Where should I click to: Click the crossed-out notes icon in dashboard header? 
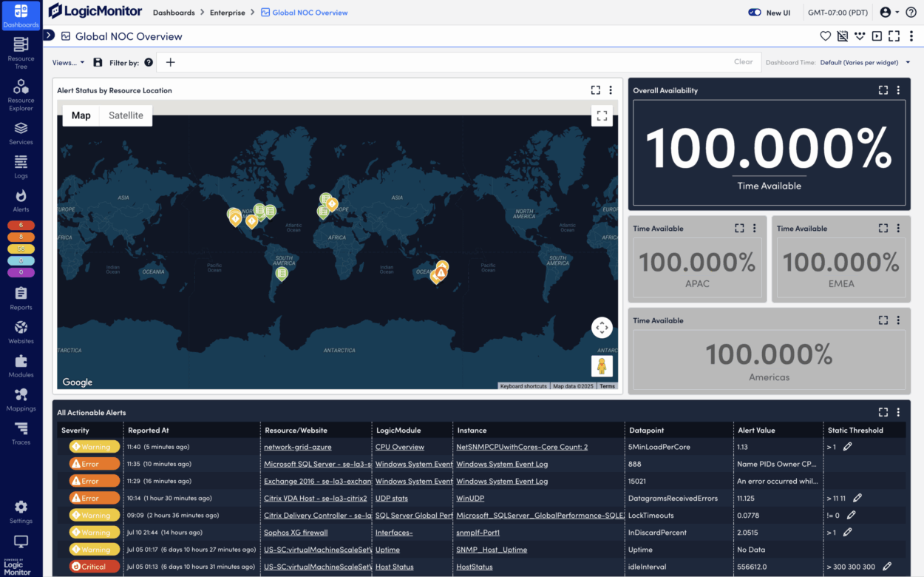tap(843, 36)
